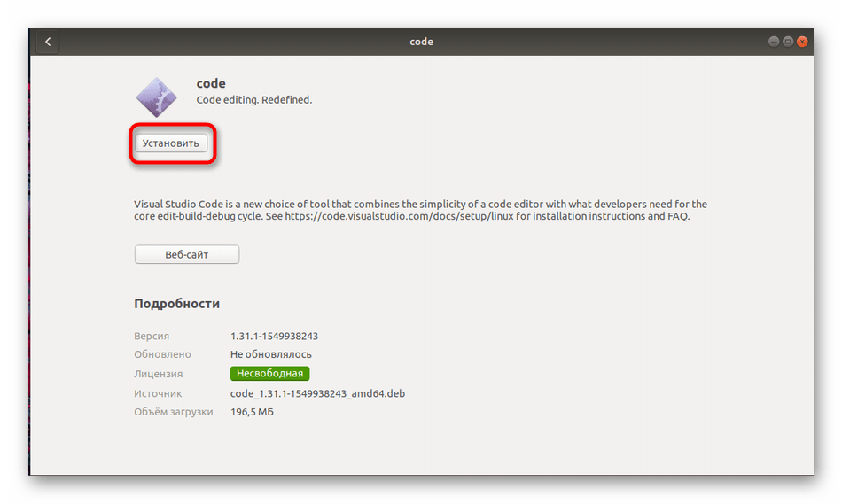
Task: Click the back arrow in header bar
Action: point(48,42)
